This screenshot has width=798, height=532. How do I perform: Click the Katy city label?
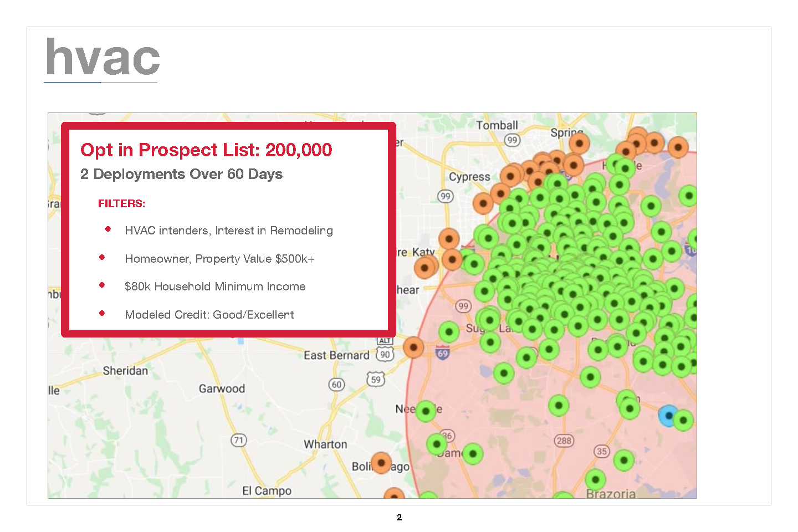point(423,252)
